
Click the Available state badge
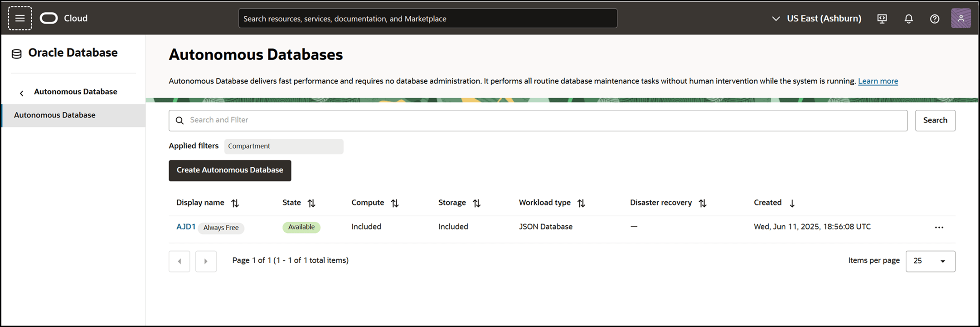click(301, 227)
